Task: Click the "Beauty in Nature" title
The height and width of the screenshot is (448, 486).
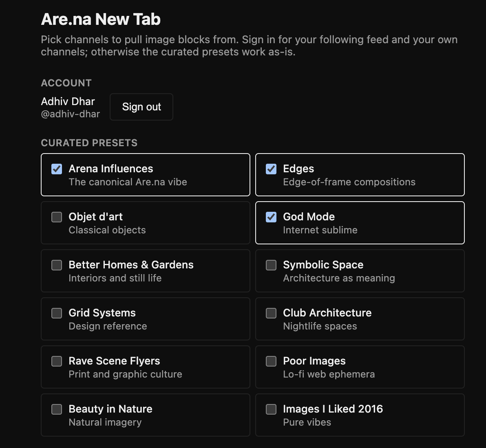Action: point(110,409)
